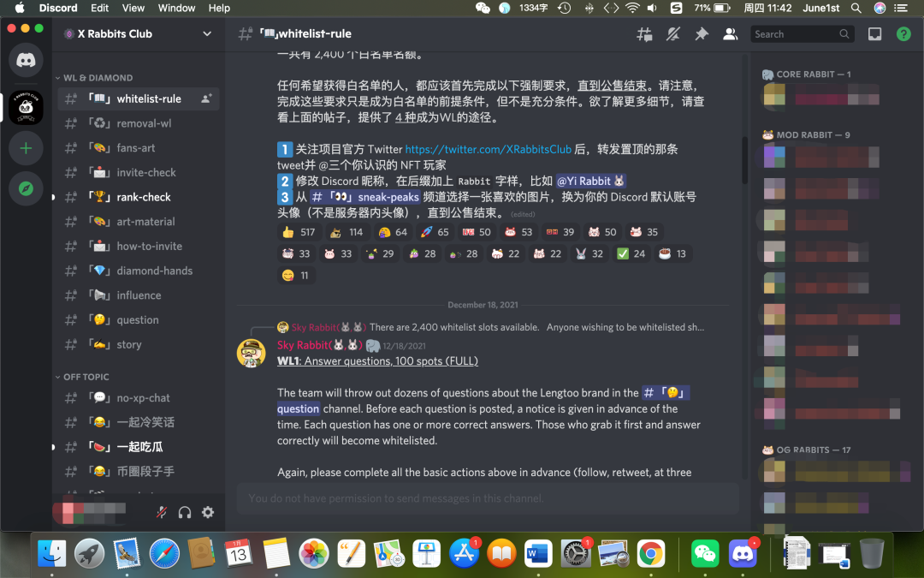Toggle thumbs up reaction with 517
Viewport: 924px width, 578px height.
click(299, 232)
